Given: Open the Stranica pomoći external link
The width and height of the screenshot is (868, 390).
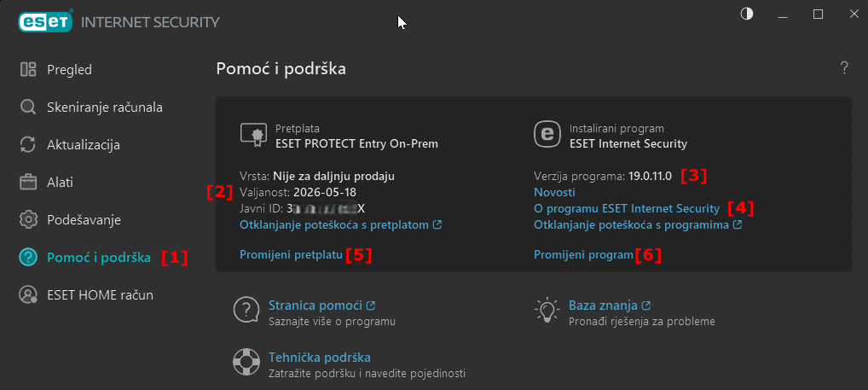Looking at the screenshot, I should click(x=321, y=306).
